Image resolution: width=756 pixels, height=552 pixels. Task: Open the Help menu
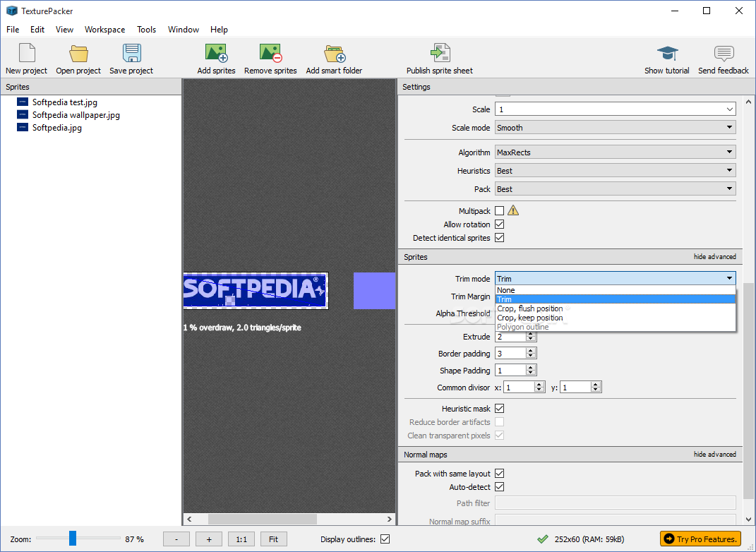point(219,30)
